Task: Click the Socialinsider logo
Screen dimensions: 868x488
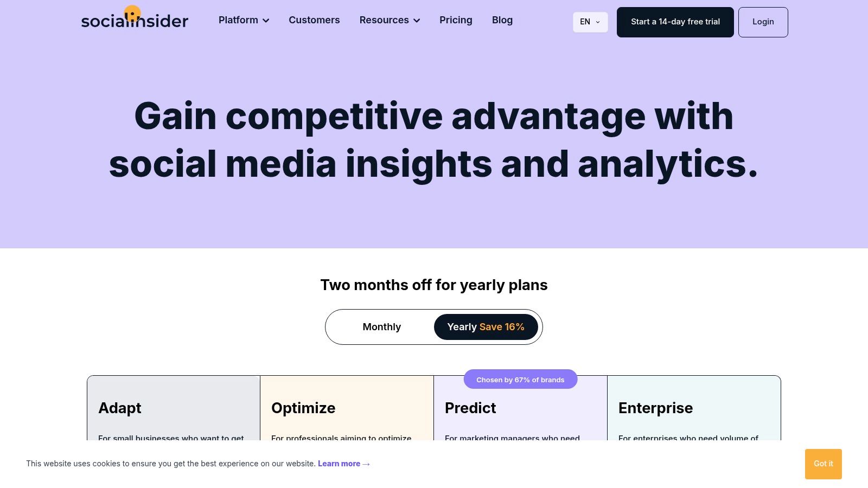Action: coord(135,20)
